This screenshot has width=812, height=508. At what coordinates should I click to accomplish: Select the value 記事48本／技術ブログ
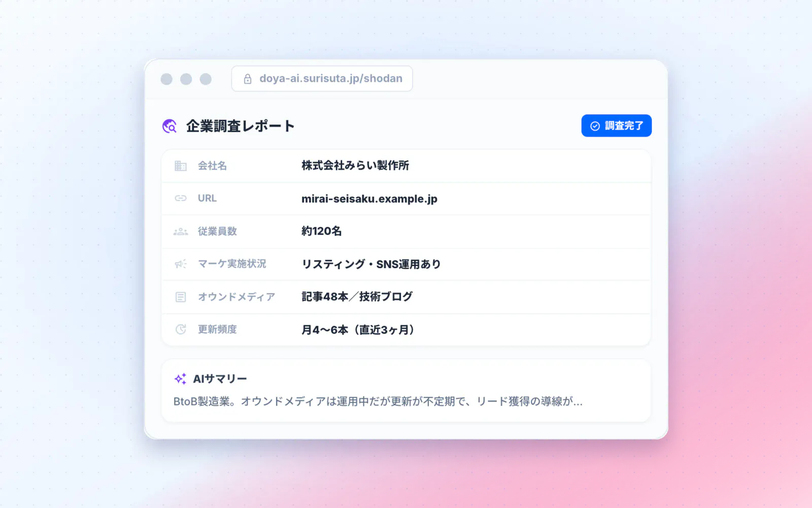357,297
